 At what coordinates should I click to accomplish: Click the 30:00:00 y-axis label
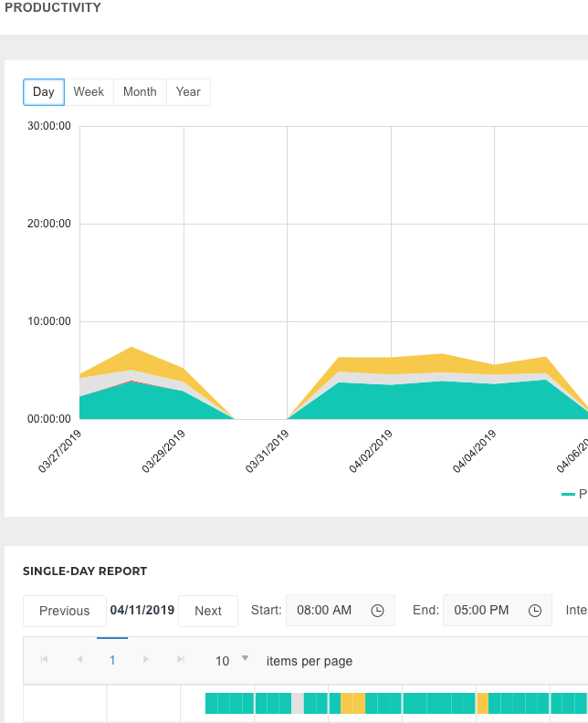point(49,126)
